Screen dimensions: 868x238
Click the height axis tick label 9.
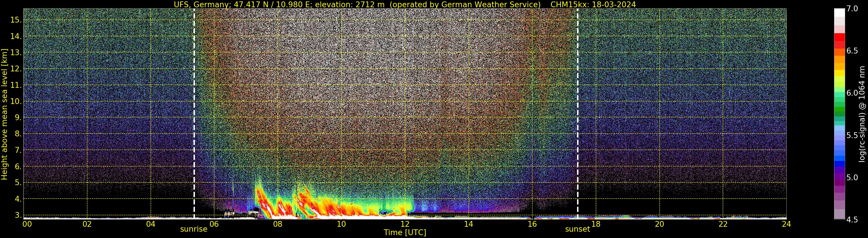(18, 118)
